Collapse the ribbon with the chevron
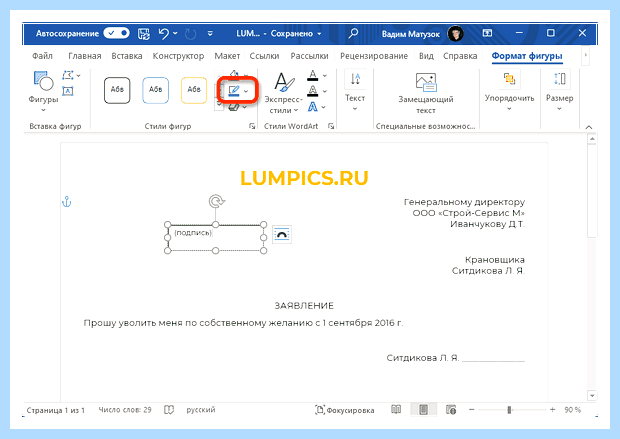620x439 pixels. [589, 127]
